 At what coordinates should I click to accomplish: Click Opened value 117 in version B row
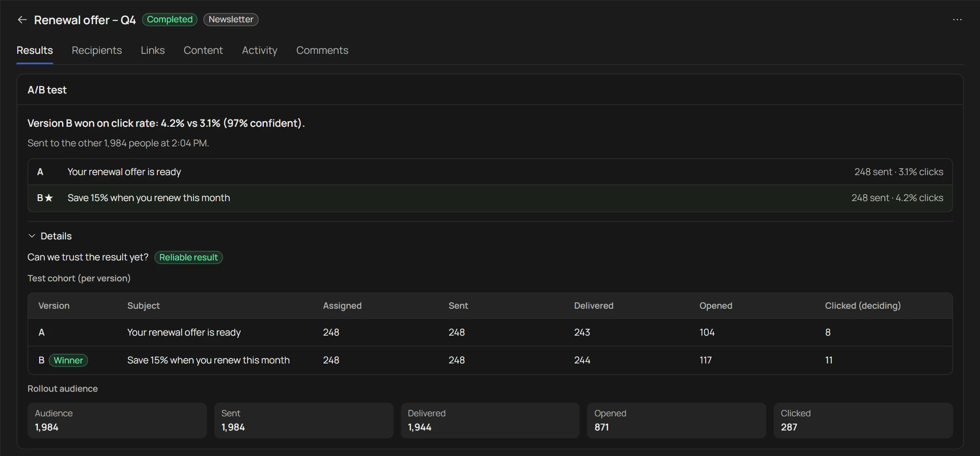tap(705, 360)
